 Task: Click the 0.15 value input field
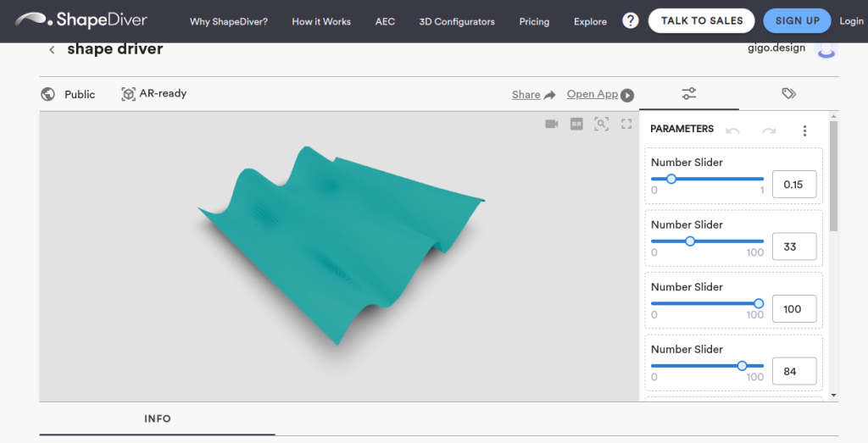tap(794, 184)
